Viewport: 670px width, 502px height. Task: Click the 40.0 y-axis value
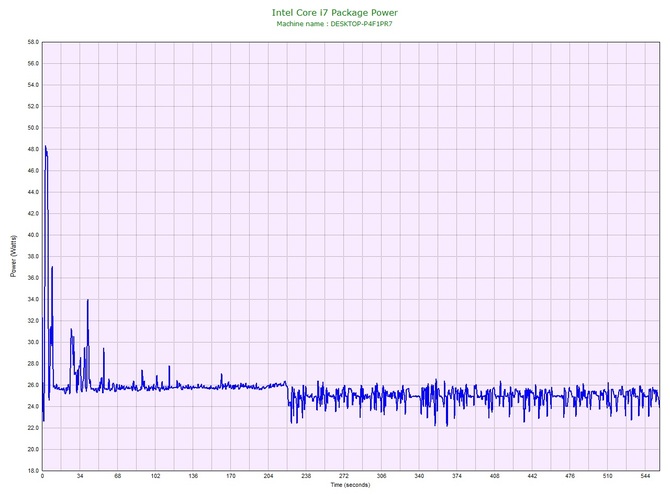click(33, 235)
